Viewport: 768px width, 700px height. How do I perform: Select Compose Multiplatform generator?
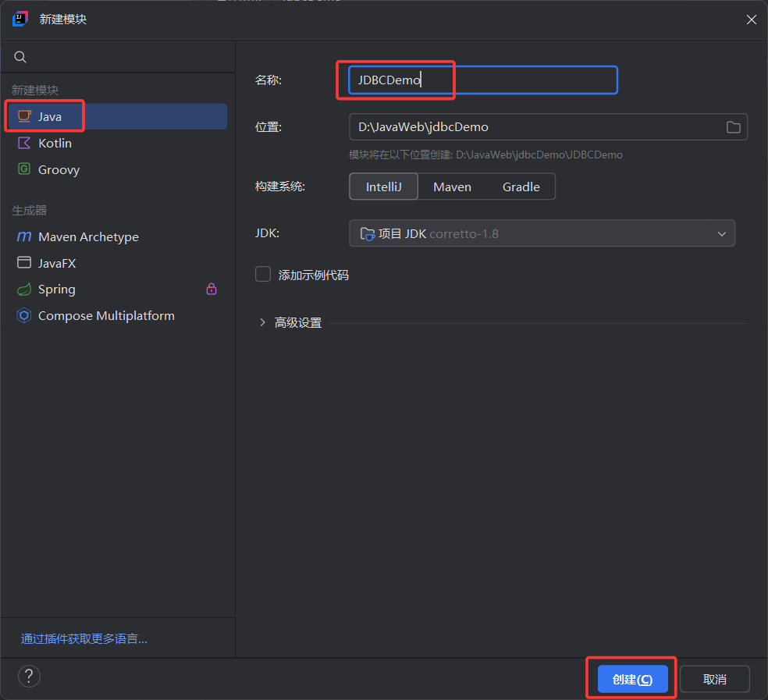click(x=118, y=315)
